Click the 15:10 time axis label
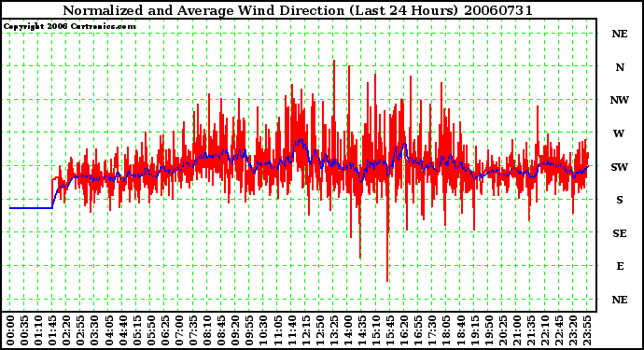 tap(376, 330)
